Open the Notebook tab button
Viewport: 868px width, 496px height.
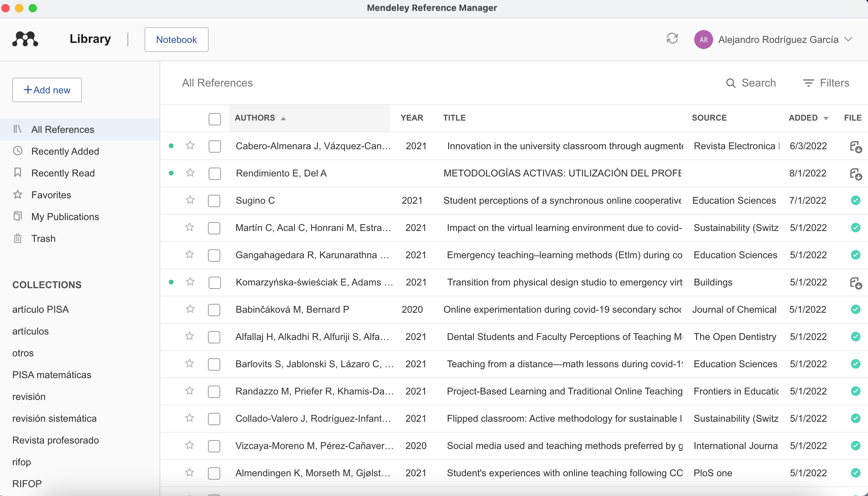click(x=177, y=40)
